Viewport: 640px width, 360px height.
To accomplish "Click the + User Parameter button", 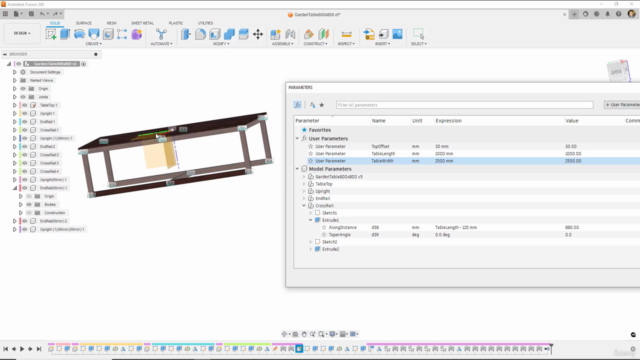I will point(622,105).
